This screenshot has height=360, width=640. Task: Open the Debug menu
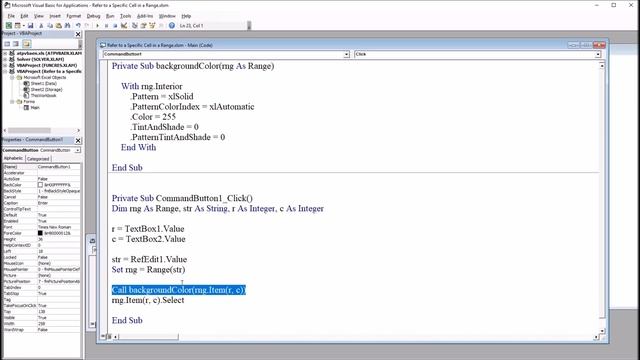[93, 16]
